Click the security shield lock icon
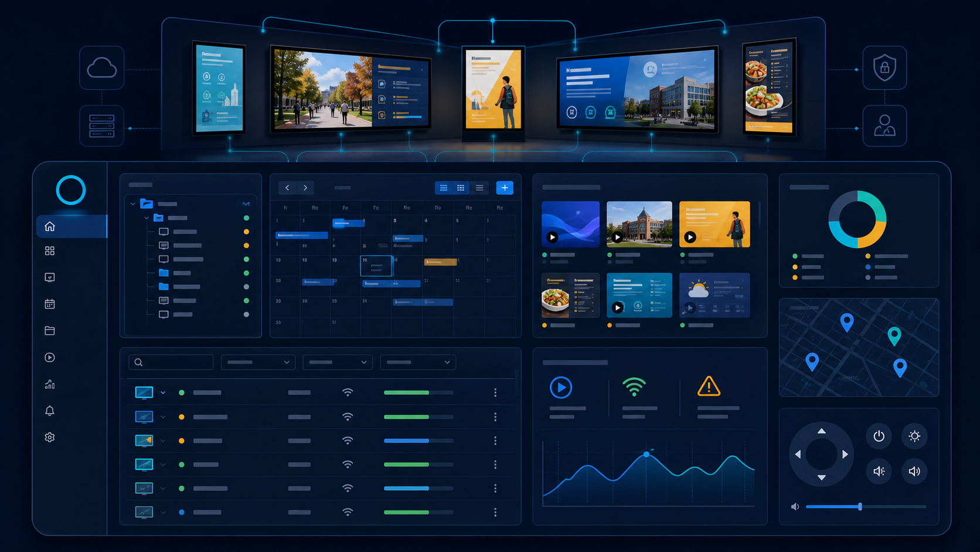This screenshot has height=552, width=980. click(x=884, y=68)
